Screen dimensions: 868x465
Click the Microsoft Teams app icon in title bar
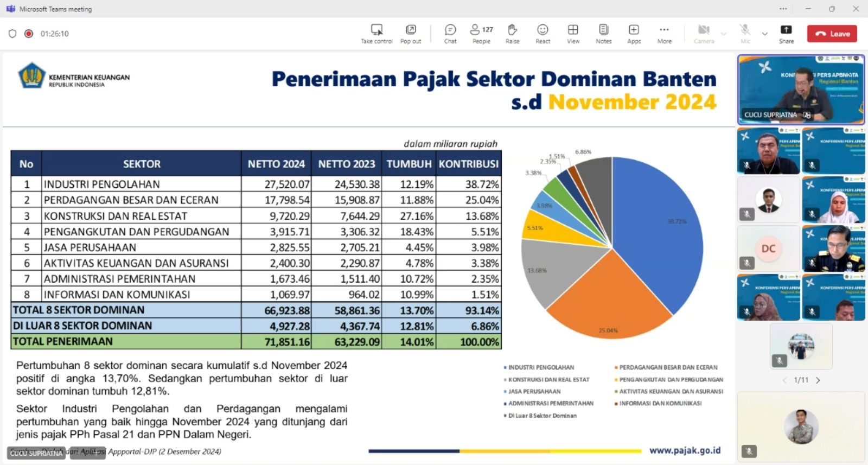(10, 9)
